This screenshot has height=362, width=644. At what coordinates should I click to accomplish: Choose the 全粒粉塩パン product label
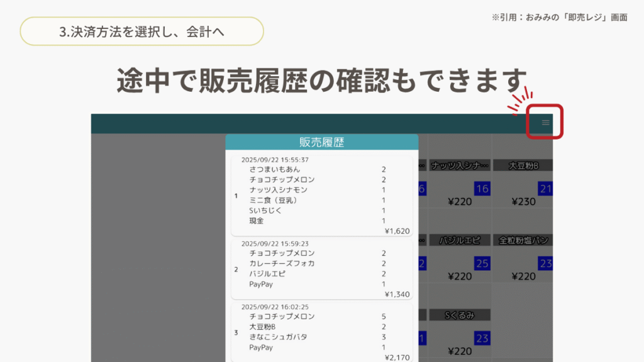(523, 240)
